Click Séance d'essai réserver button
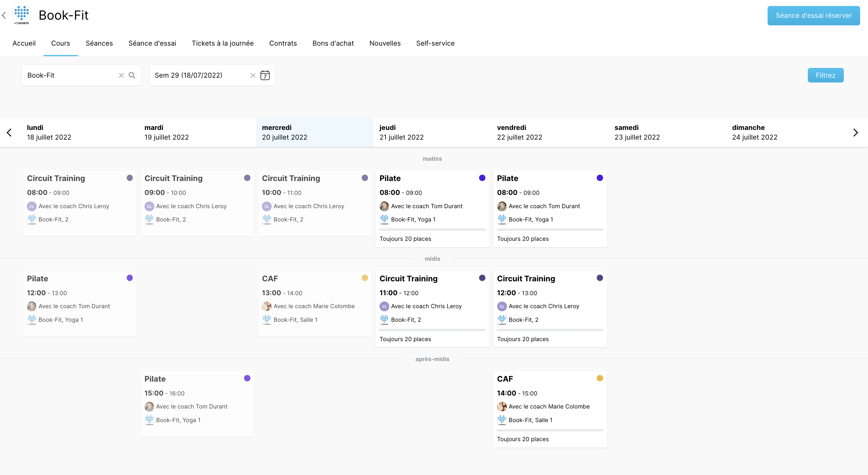 814,15
